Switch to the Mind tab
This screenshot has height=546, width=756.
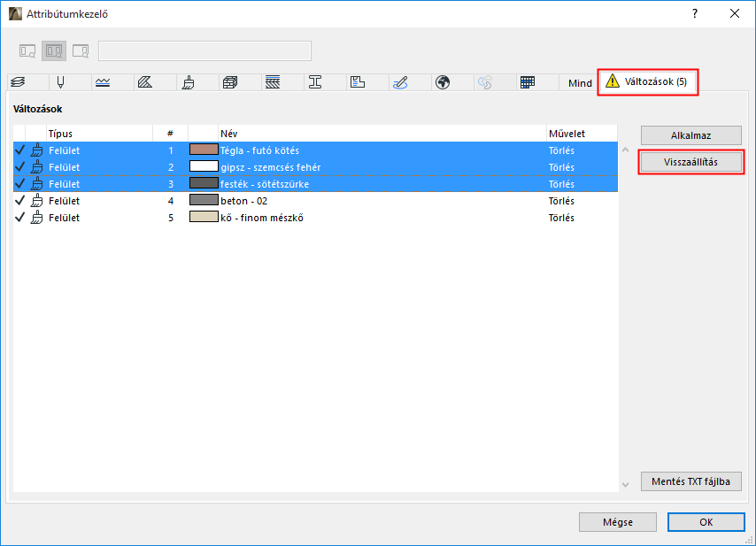pos(580,83)
